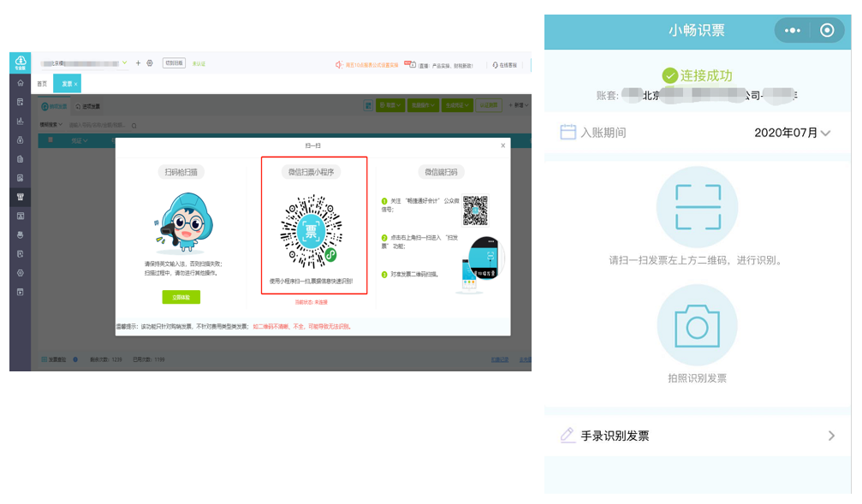Open 手录识别发票 entry

click(x=697, y=436)
